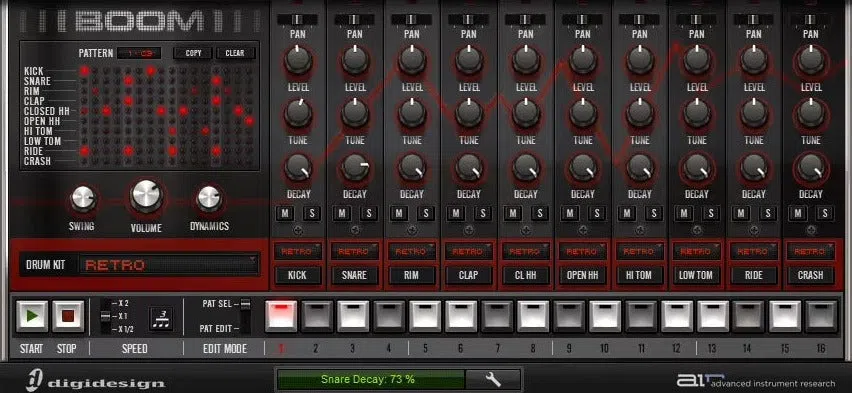Screen dimensions: 852x393
Task: Open Ride channel RETRO kit selector
Action: (x=754, y=252)
